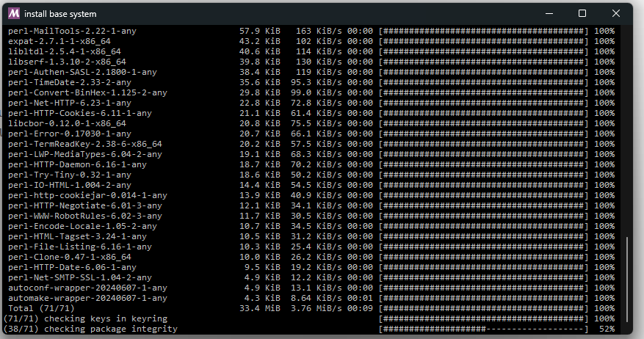Click '43.2 KiB' size of expat

pyautogui.click(x=259, y=41)
